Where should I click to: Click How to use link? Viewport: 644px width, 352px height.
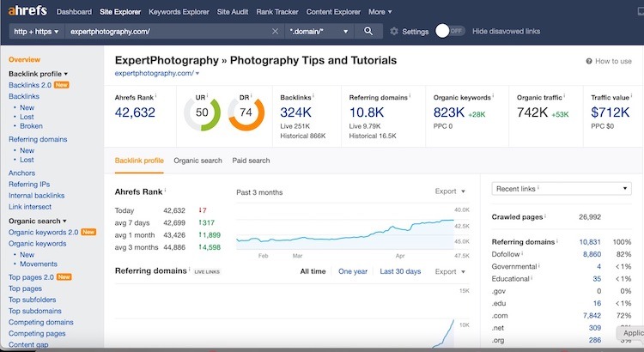point(613,61)
